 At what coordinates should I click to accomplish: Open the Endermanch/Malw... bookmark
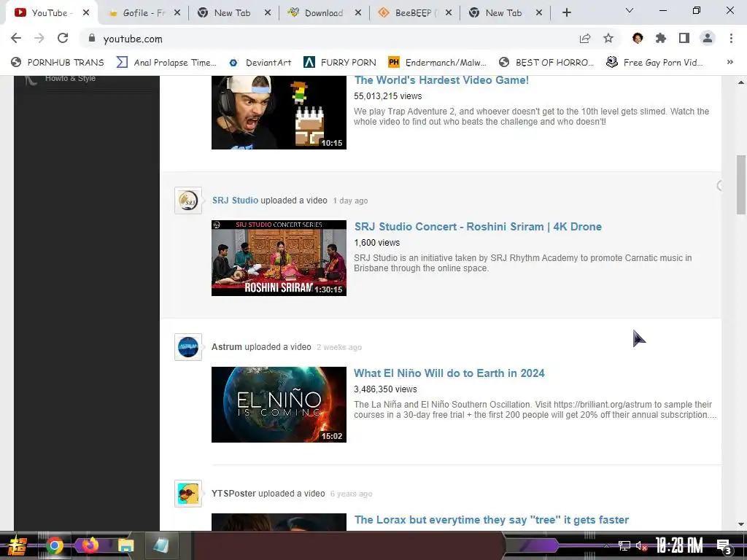[x=438, y=63]
